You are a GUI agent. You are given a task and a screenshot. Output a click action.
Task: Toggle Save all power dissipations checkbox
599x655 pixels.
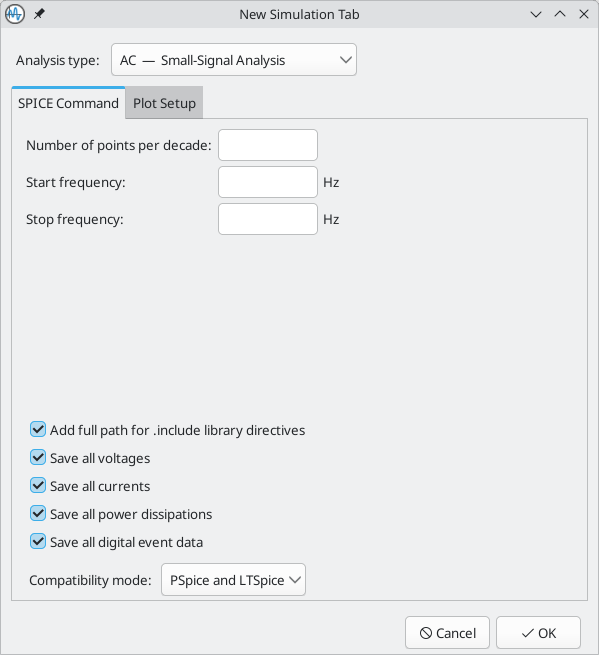38,513
